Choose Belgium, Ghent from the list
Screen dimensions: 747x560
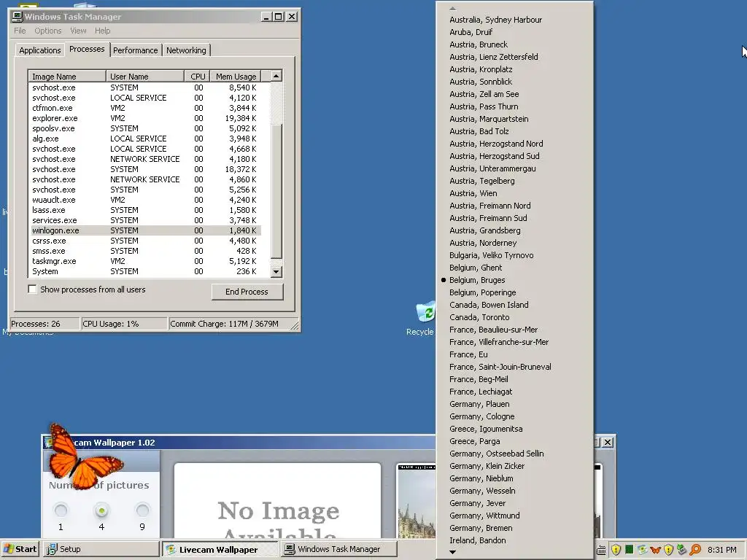coord(514,268)
